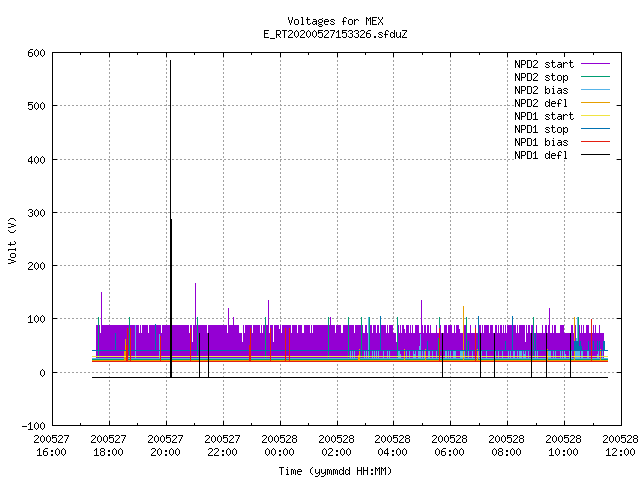Image resolution: width=640 pixels, height=480 pixels.
Task: Click the 400 y-axis tick label
Action: [x=36, y=160]
